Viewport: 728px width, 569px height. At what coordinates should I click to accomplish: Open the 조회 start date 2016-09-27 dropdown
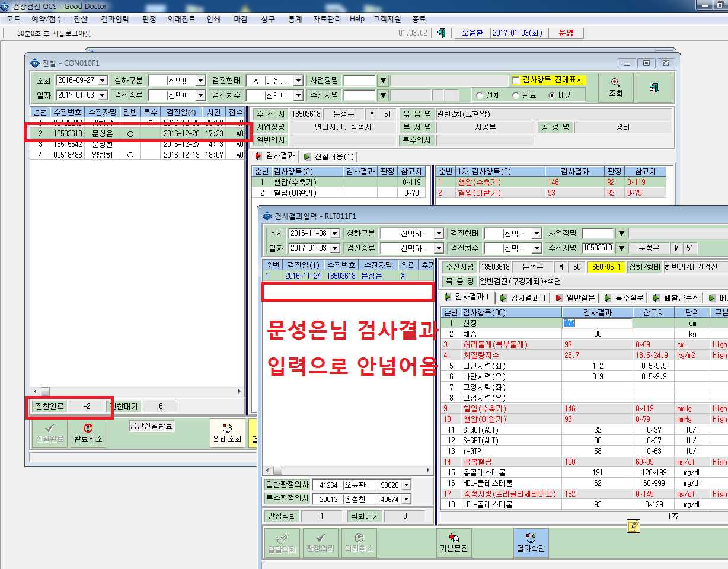coord(103,81)
